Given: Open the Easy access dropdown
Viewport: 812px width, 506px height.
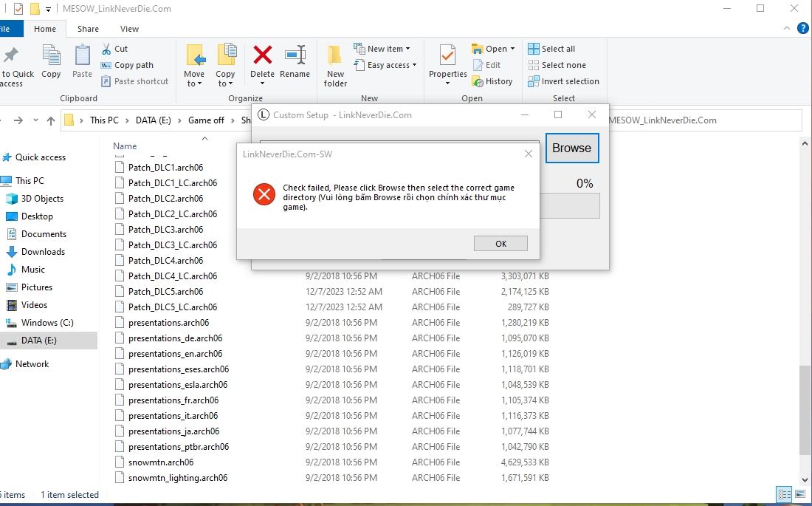Looking at the screenshot, I should (385, 65).
